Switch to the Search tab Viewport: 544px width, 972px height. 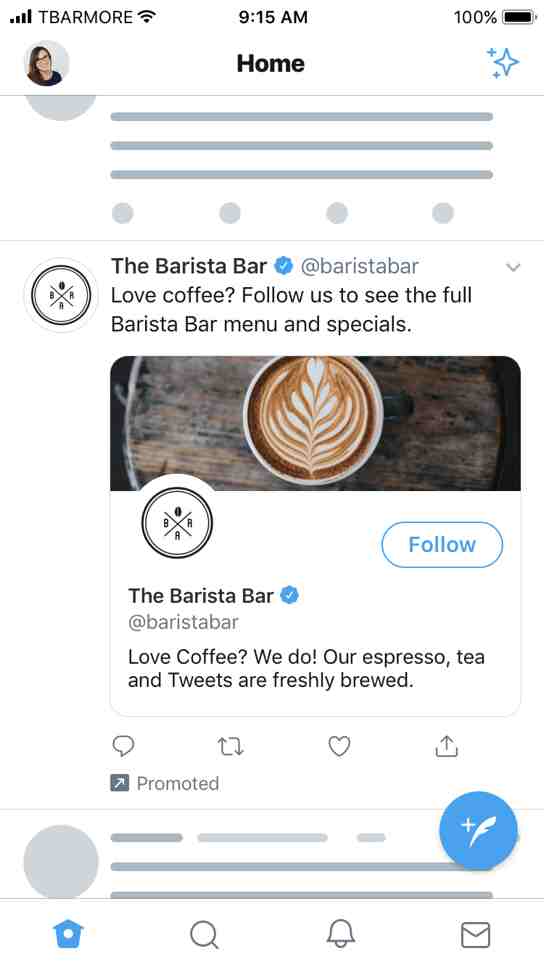click(204, 934)
